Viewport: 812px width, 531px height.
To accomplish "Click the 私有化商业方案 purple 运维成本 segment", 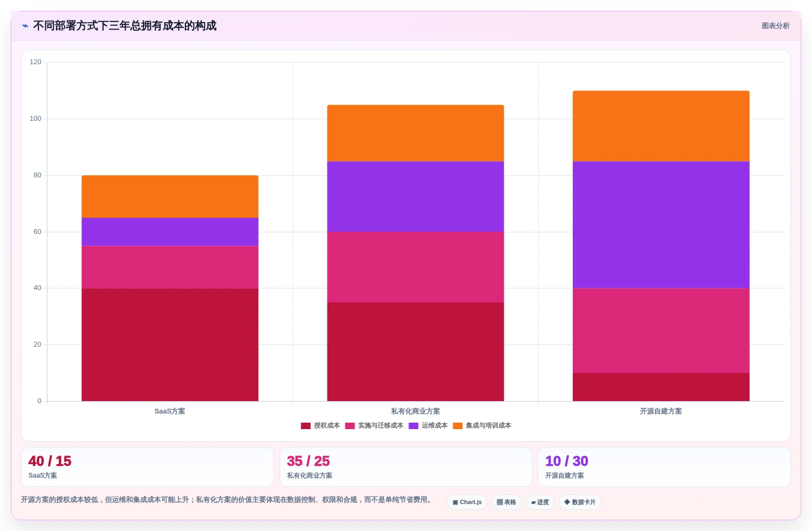I will (415, 197).
